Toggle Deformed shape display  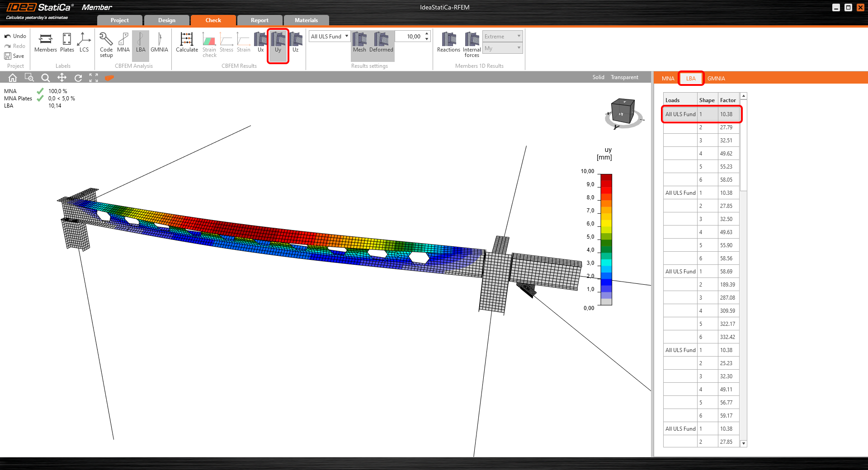381,42
